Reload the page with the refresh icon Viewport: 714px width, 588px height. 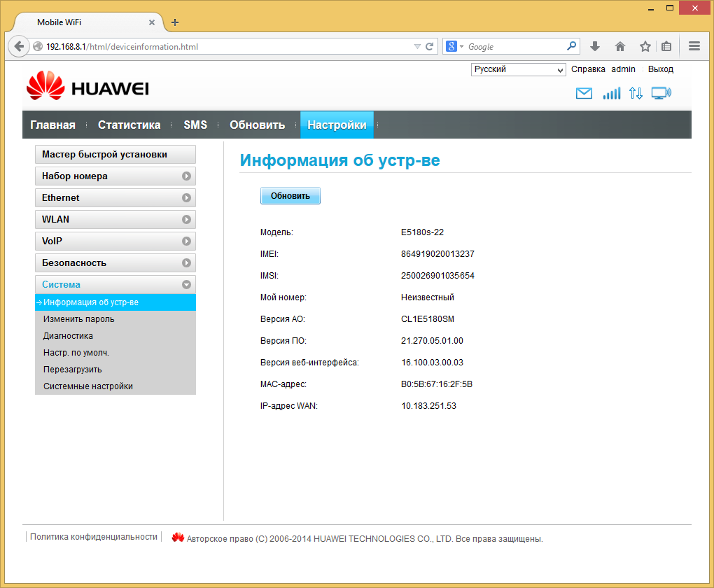429,46
